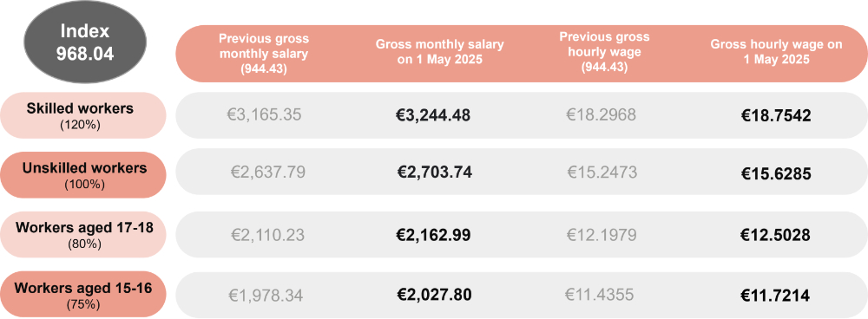Select the €18.7542 hourly wage value
This screenshot has height=319, width=868.
pyautogui.click(x=776, y=115)
